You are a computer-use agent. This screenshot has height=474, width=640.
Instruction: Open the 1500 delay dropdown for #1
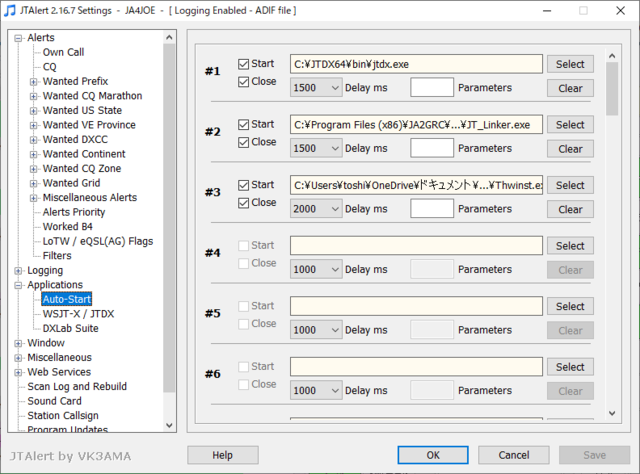(x=316, y=88)
